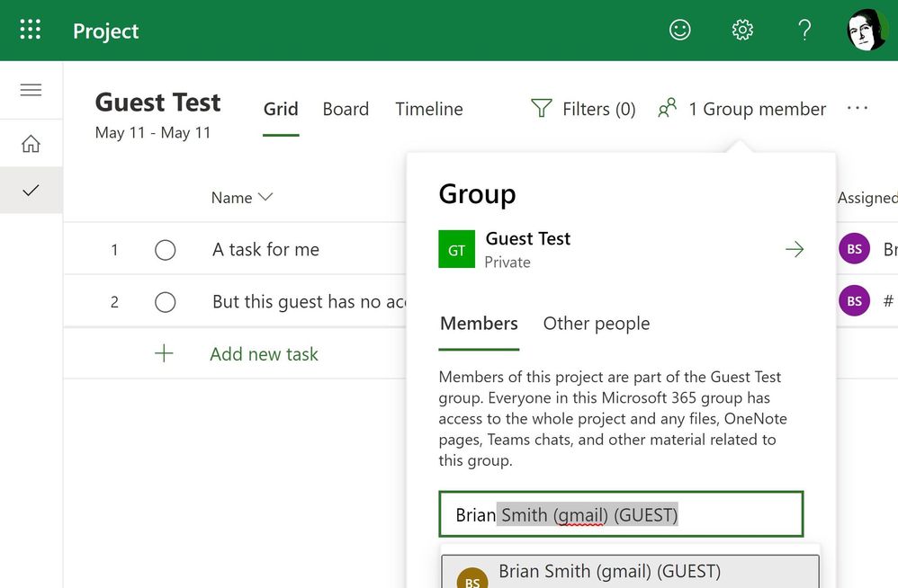Toggle the hamburger menu in left sidebar

click(31, 90)
